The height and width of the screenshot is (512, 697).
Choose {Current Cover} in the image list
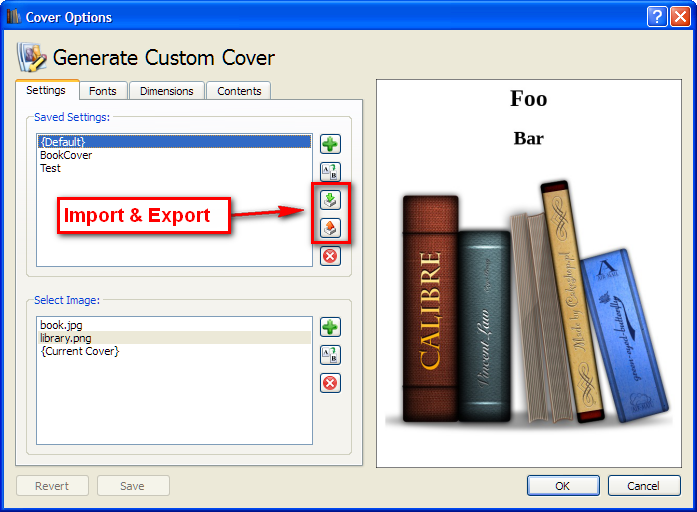point(174,351)
